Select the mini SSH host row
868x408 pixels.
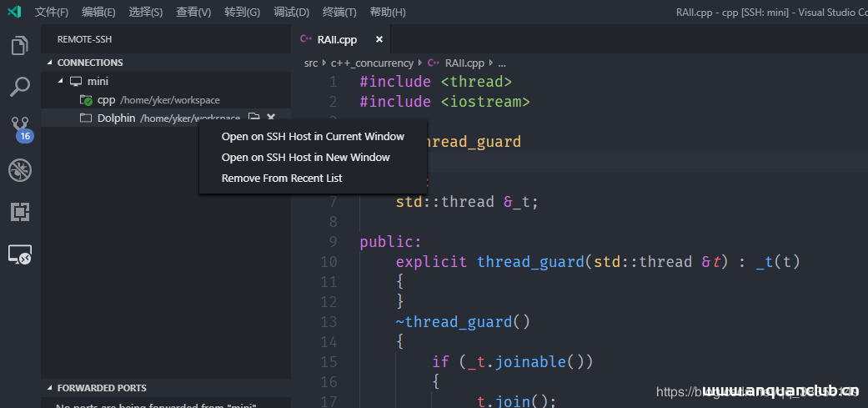166,82
